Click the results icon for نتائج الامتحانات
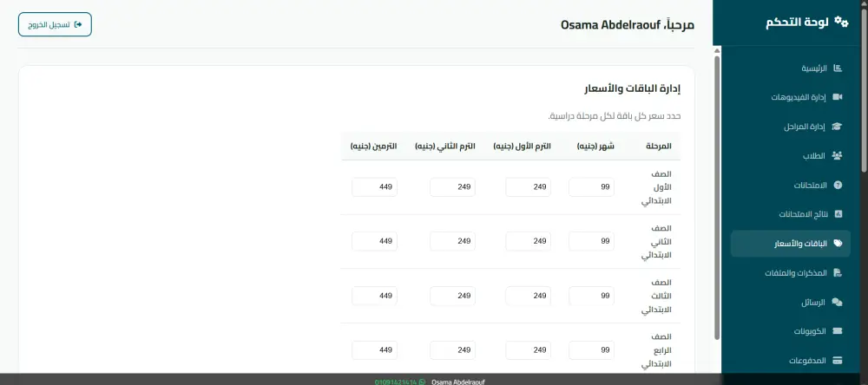This screenshot has width=868, height=385. pyautogui.click(x=838, y=214)
